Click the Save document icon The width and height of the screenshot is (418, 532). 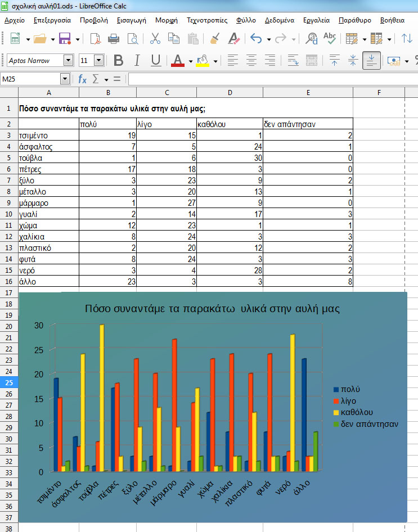(x=65, y=39)
